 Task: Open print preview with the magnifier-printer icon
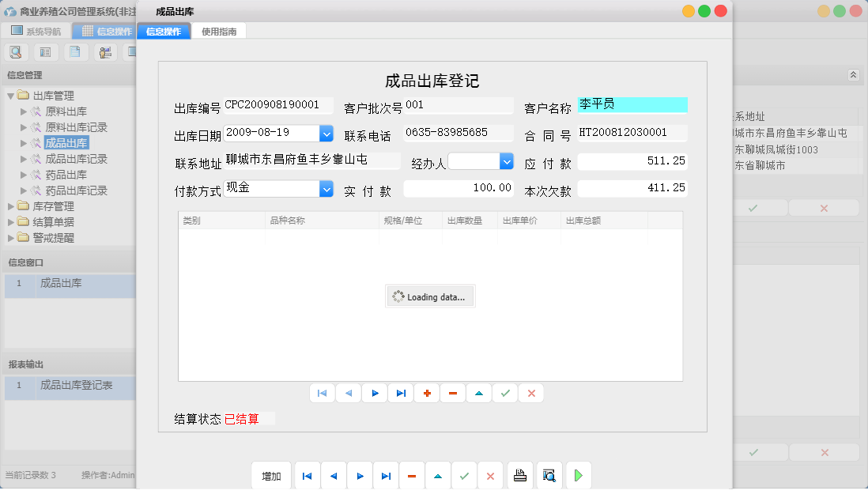pos(549,475)
